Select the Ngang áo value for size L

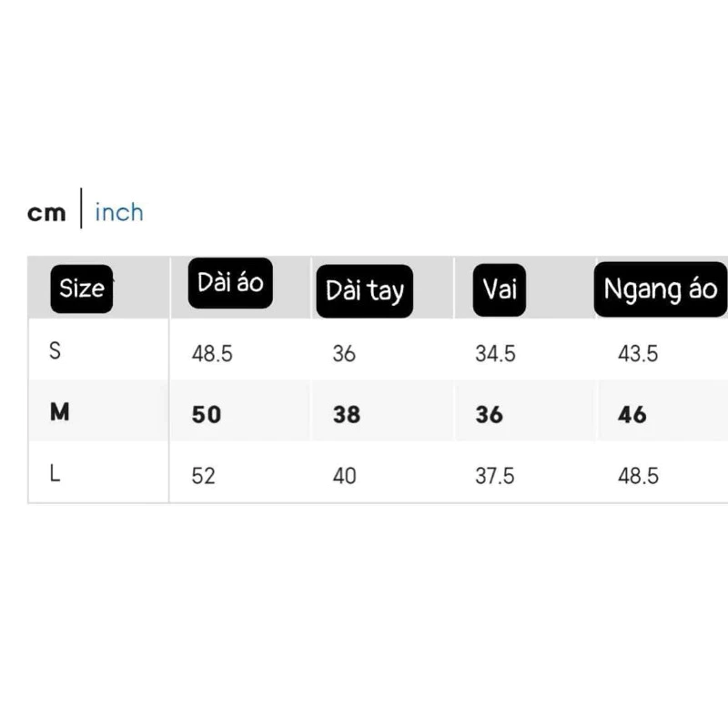(x=638, y=475)
